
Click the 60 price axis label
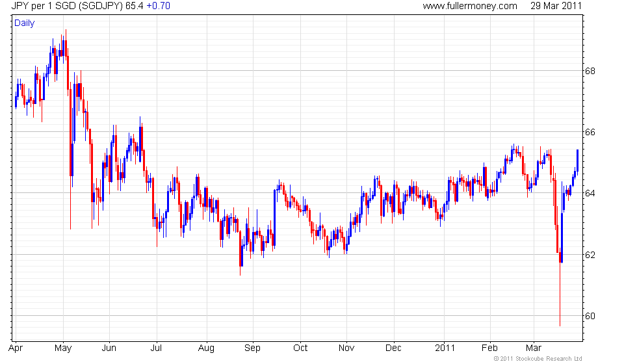[x=590, y=316]
